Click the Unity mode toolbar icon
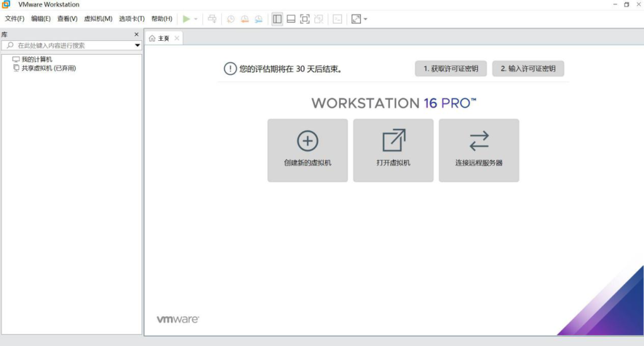Screen dimensions: 644x346 pyautogui.click(x=319, y=19)
